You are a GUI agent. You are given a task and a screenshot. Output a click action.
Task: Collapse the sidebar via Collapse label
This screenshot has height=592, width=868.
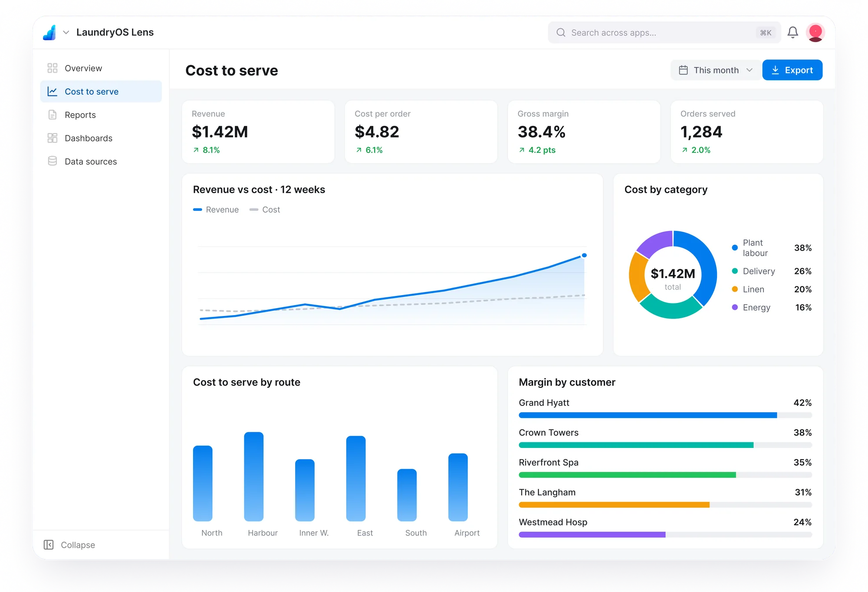coord(78,545)
